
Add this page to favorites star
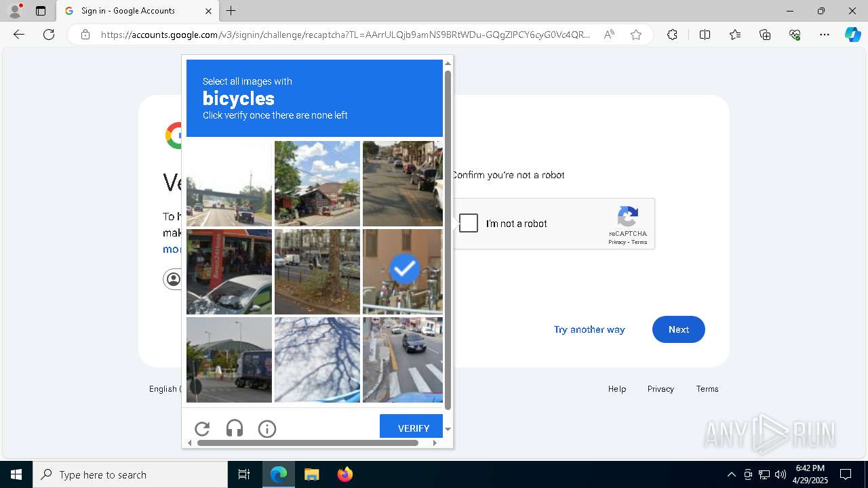tap(636, 35)
